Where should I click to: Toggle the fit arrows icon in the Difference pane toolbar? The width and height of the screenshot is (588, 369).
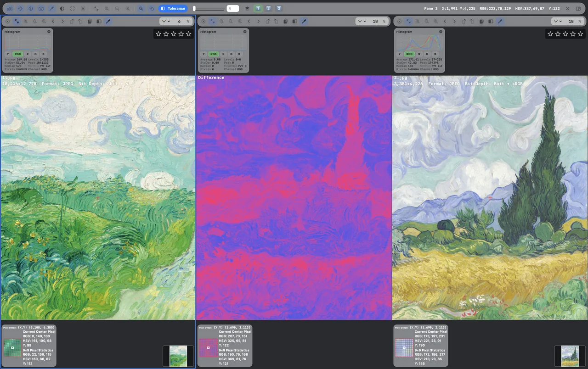click(x=213, y=22)
